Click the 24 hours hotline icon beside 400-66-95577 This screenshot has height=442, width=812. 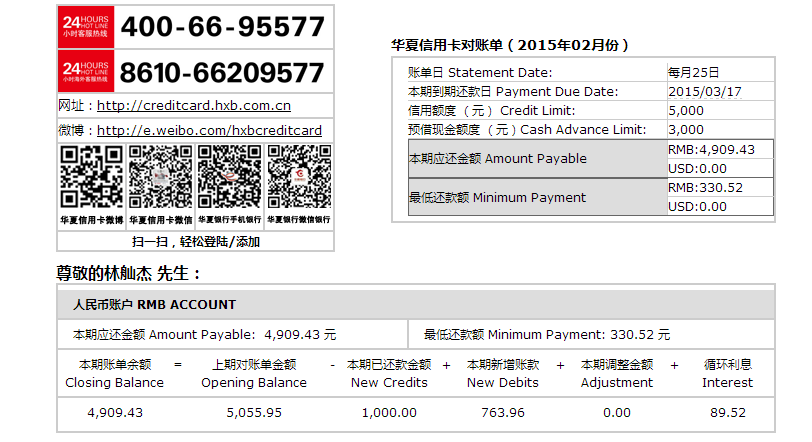(85, 27)
